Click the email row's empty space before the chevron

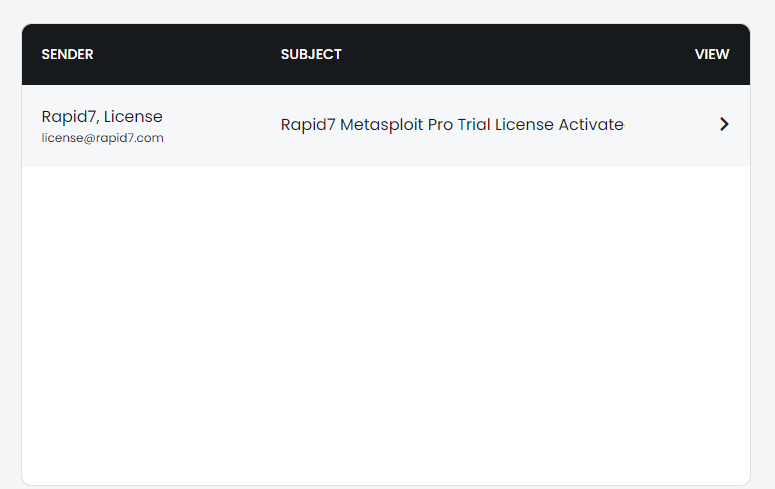point(670,125)
